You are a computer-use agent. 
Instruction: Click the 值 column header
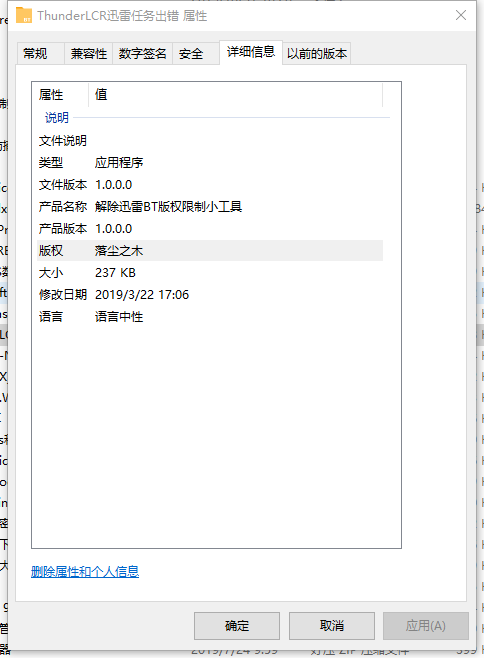click(x=236, y=94)
